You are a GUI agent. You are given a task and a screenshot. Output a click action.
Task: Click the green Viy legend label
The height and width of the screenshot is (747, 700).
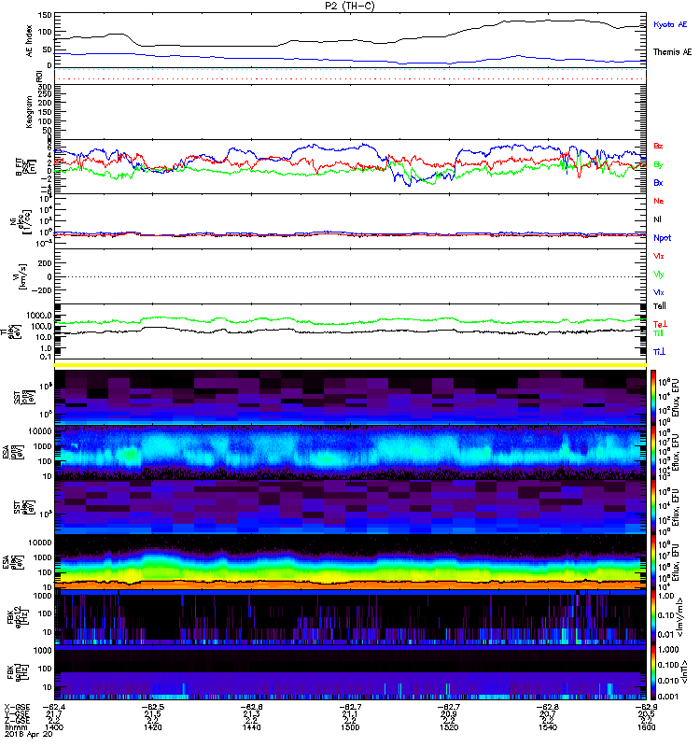658,275
